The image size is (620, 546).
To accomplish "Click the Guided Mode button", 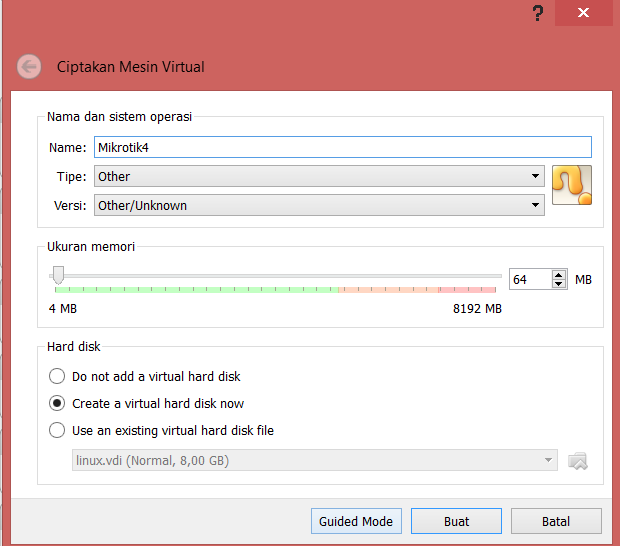I will coord(356,521).
